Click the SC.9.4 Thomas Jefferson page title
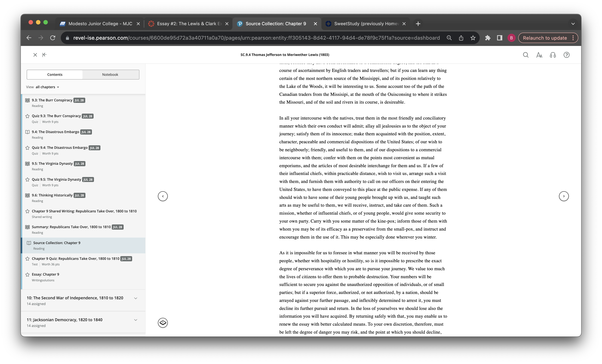Image resolution: width=602 pixels, height=364 pixels. tap(285, 55)
